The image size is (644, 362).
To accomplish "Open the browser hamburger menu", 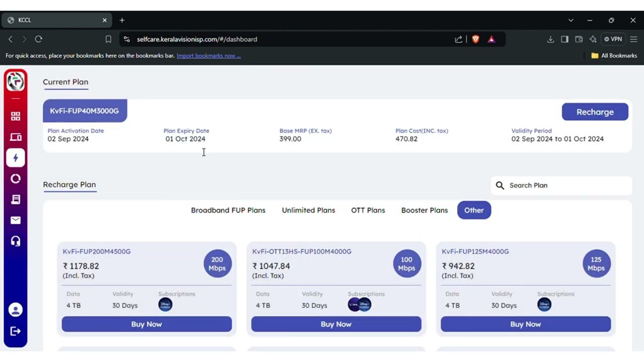I will pos(633,39).
